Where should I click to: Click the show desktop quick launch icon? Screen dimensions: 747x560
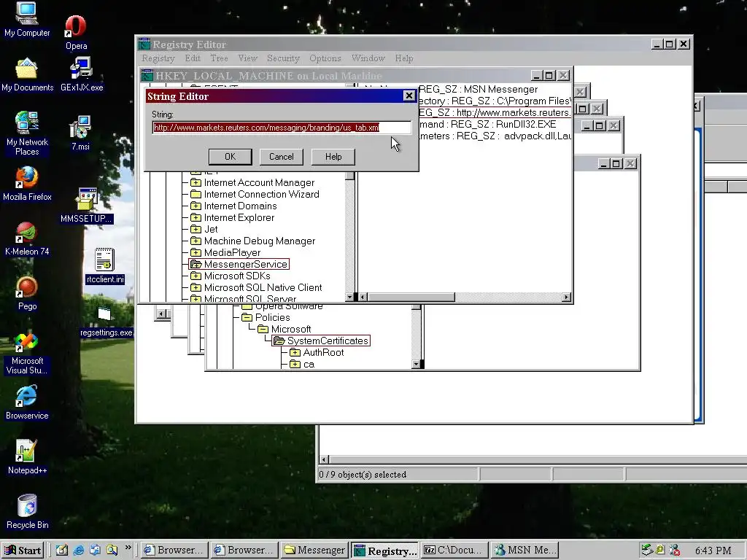point(62,550)
